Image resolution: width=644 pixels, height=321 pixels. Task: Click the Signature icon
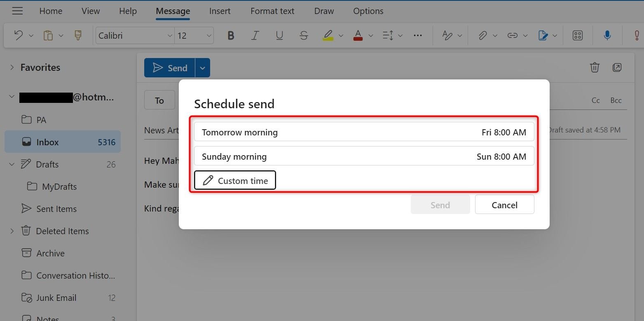(543, 36)
